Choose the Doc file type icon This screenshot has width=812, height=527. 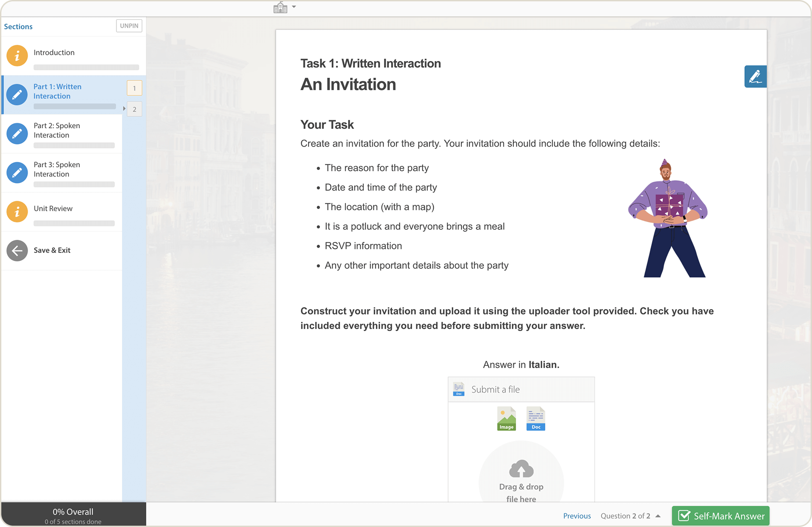tap(536, 419)
